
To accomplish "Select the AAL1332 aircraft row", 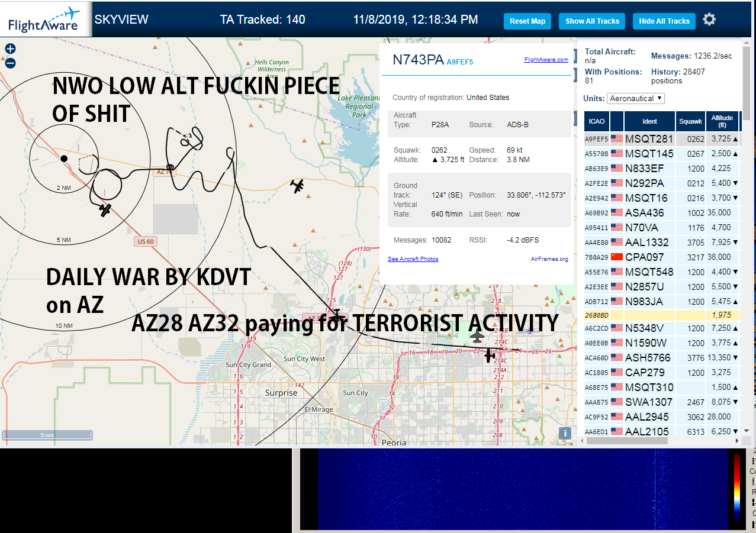I will coord(662,243).
